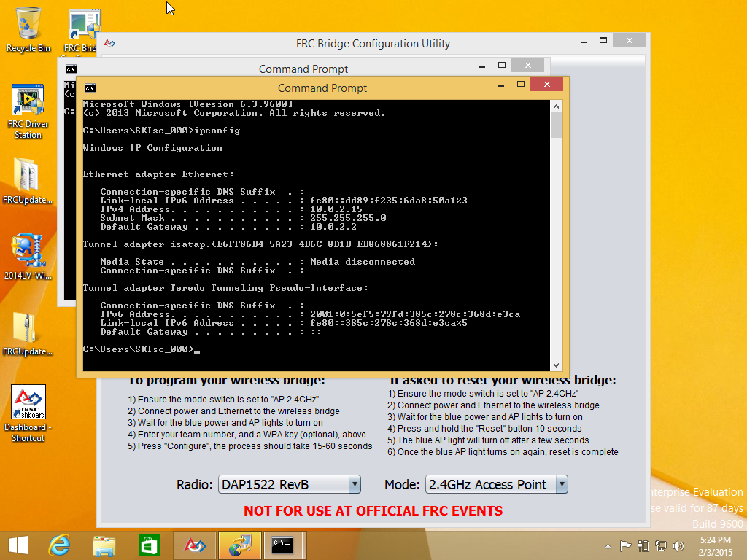
Task: Click the volume speaker tray icon
Action: click(x=678, y=546)
